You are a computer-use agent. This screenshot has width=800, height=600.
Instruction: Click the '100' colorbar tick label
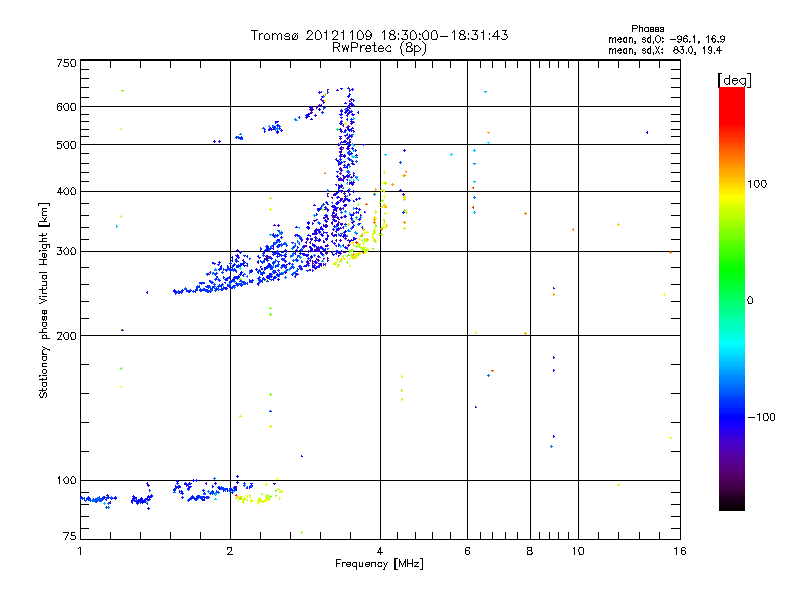[757, 184]
